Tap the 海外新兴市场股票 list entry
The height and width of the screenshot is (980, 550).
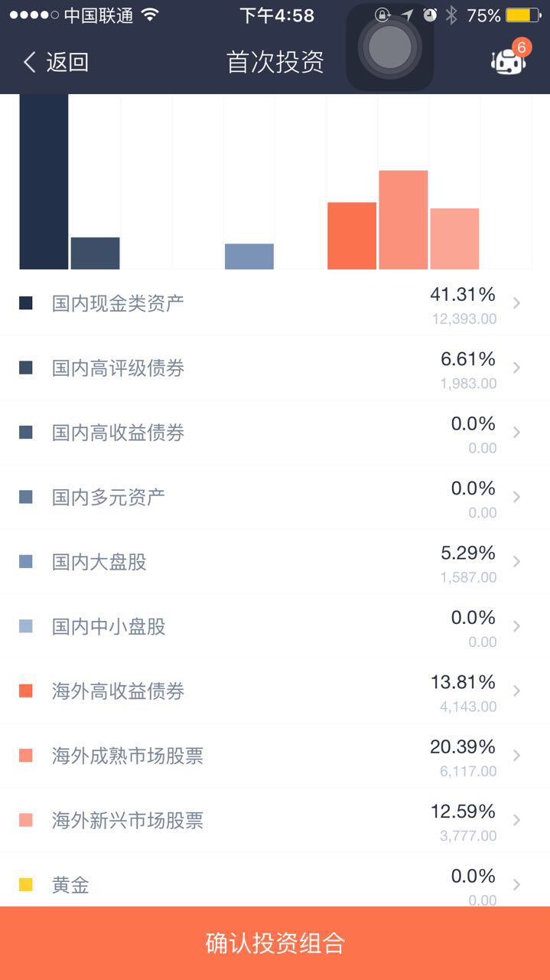275,821
